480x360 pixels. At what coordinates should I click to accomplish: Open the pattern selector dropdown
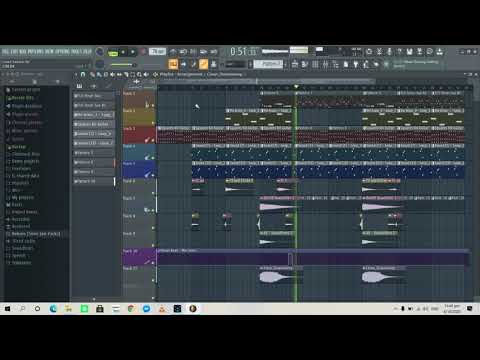click(268, 64)
